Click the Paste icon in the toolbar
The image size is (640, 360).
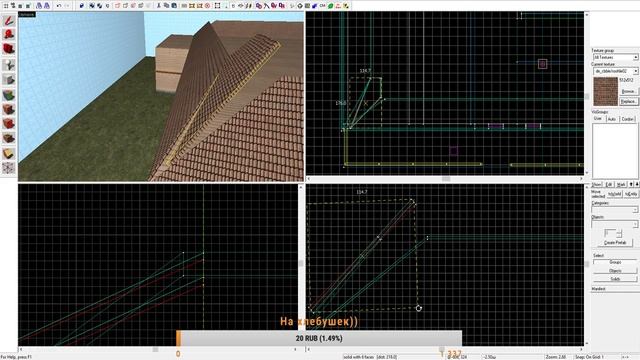pos(174,6)
